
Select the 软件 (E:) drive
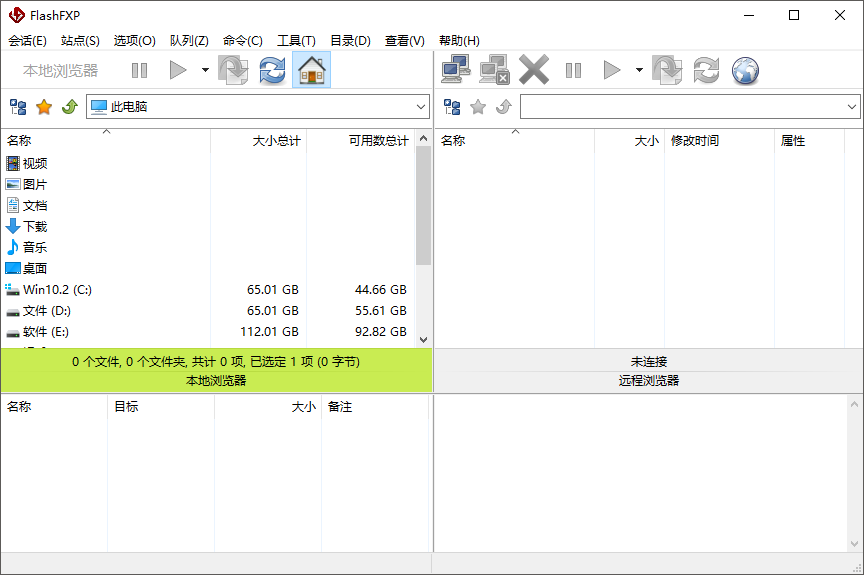click(x=37, y=332)
